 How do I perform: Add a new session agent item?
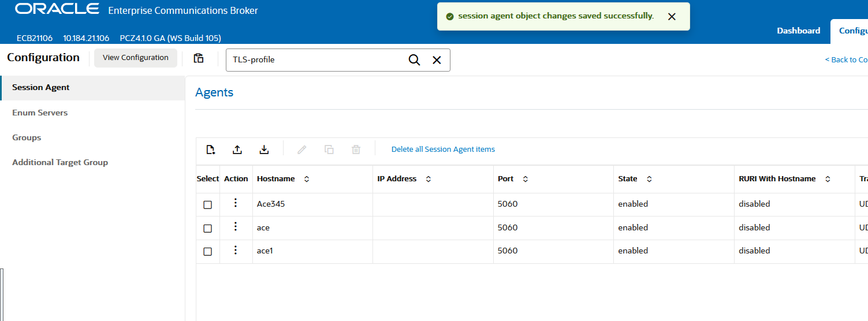[211, 150]
